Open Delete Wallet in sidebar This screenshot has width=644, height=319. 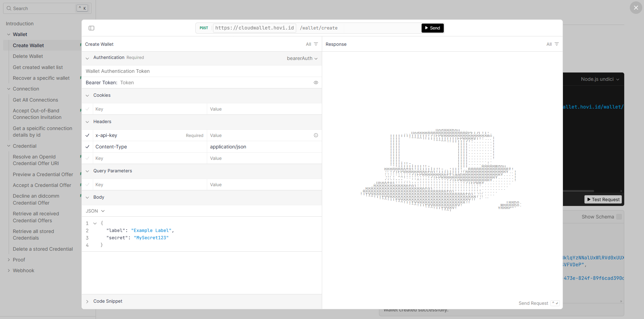click(28, 56)
